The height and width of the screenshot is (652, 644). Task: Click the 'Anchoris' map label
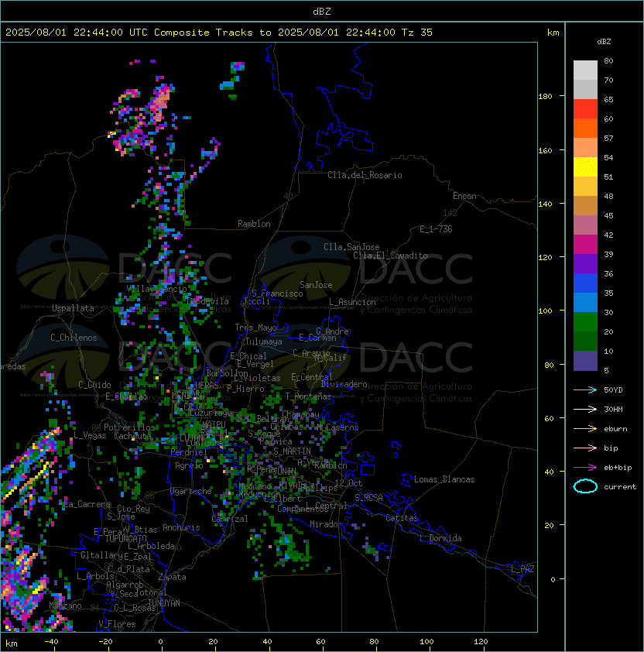[181, 527]
